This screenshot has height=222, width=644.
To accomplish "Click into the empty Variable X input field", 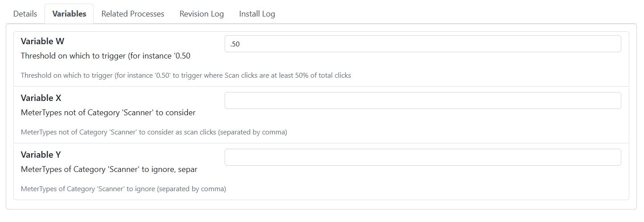I will pyautogui.click(x=422, y=101).
